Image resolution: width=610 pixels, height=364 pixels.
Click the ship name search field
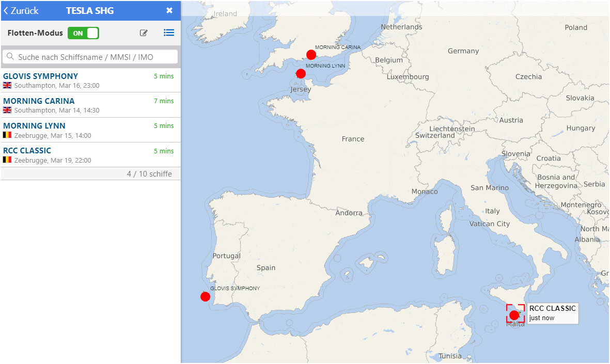click(90, 57)
